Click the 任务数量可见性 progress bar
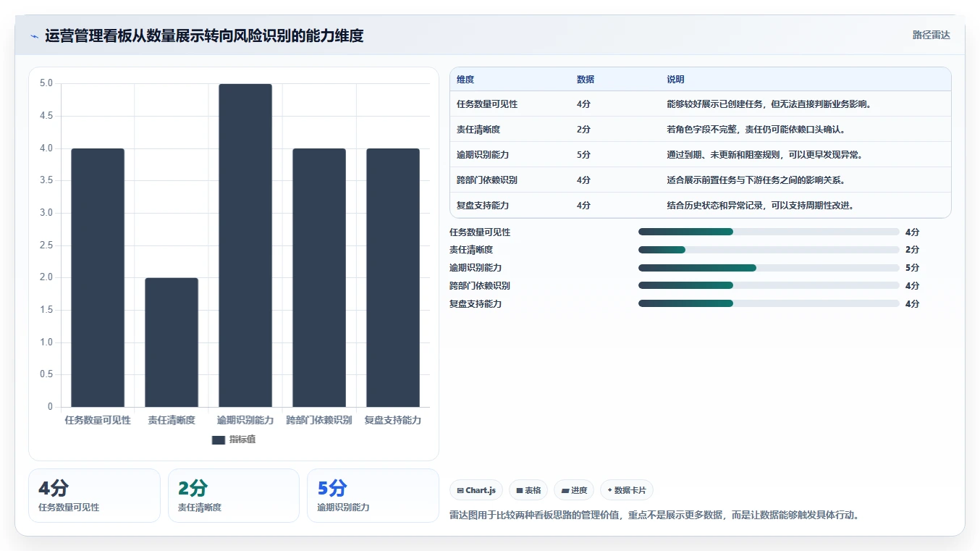 pos(769,232)
